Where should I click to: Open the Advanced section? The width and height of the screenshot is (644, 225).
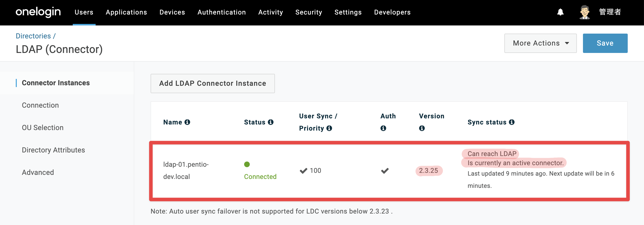(38, 173)
